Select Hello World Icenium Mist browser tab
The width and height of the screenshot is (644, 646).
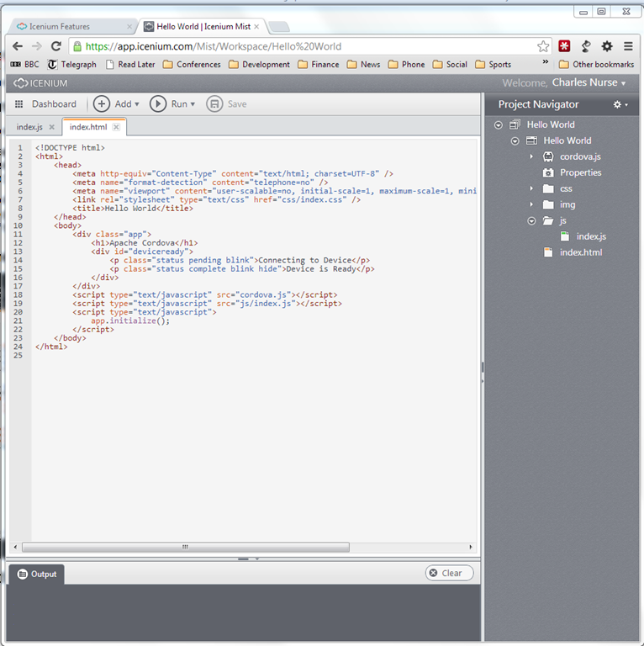203,26
